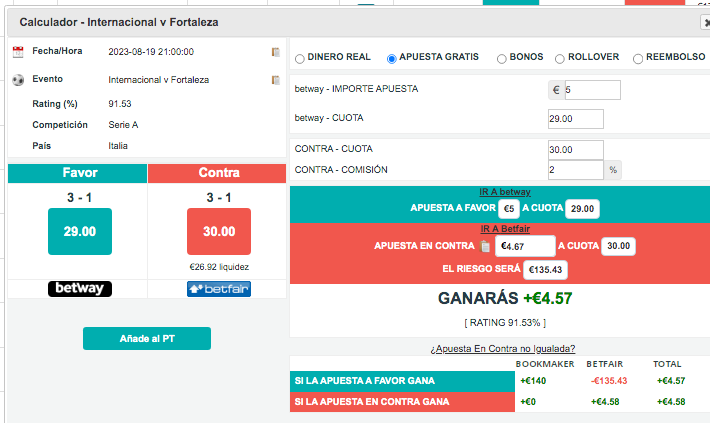Image resolution: width=710 pixels, height=423 pixels.
Task: Click the betway logo
Action: point(80,288)
